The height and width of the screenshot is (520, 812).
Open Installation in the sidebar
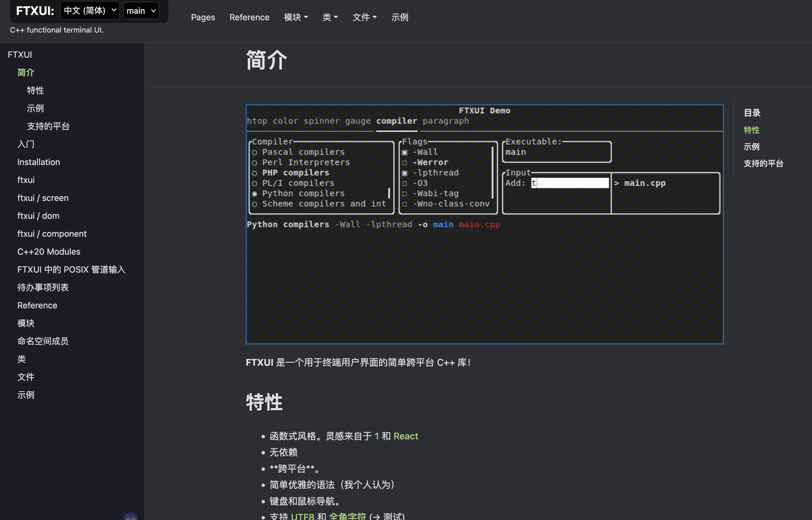click(39, 162)
